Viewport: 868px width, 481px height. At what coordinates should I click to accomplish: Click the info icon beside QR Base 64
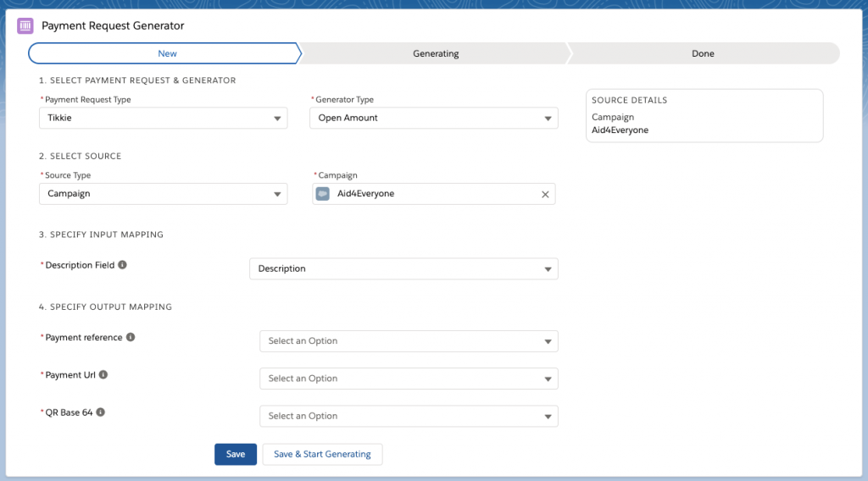tap(100, 412)
